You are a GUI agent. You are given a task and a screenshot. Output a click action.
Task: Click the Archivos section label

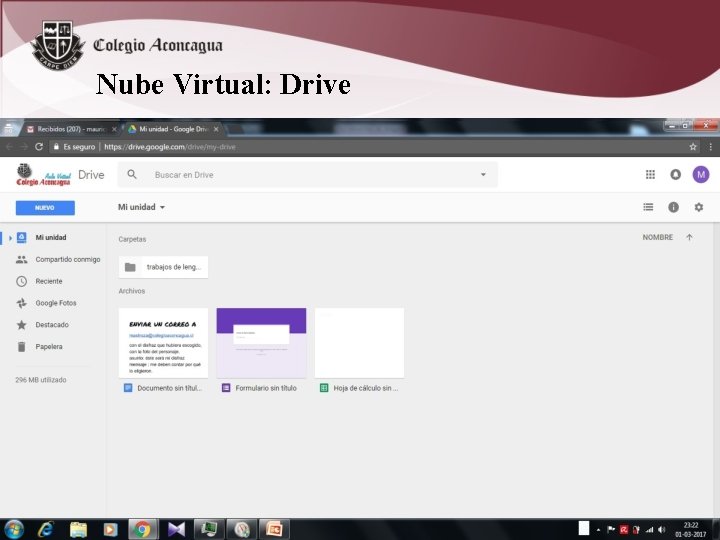tap(132, 291)
